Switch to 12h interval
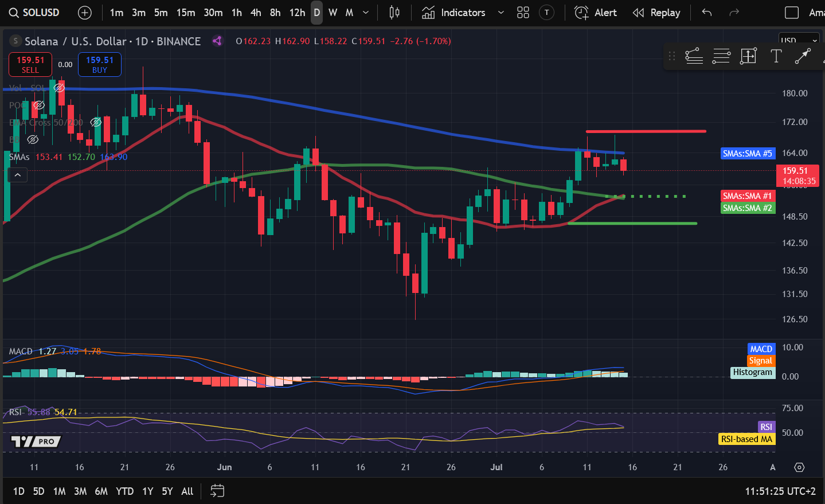This screenshot has width=825, height=504. pos(297,13)
